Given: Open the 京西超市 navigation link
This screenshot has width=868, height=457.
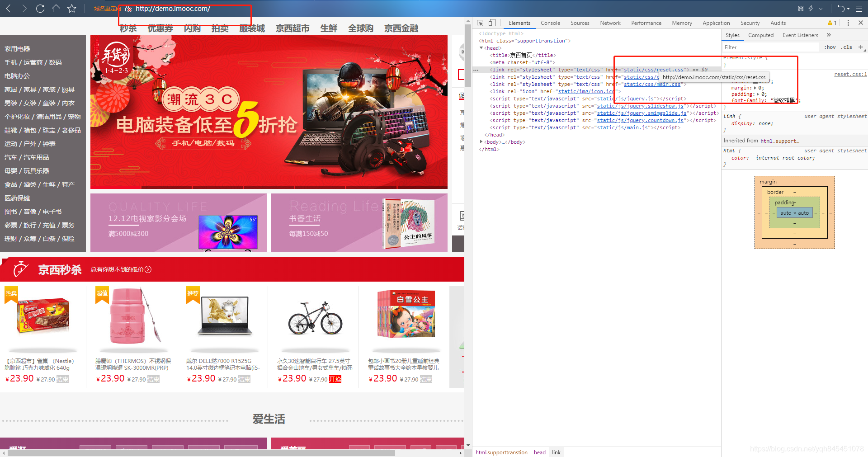Looking at the screenshot, I should coord(292,28).
